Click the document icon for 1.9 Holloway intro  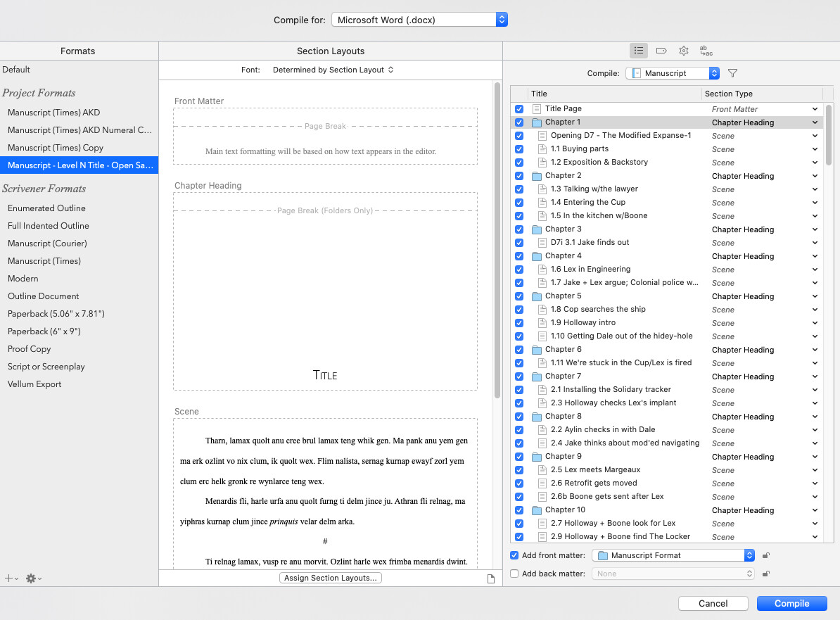tap(542, 322)
